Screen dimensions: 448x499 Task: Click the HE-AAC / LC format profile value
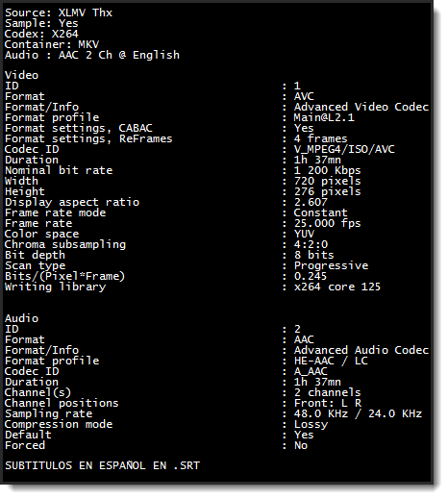point(331,361)
